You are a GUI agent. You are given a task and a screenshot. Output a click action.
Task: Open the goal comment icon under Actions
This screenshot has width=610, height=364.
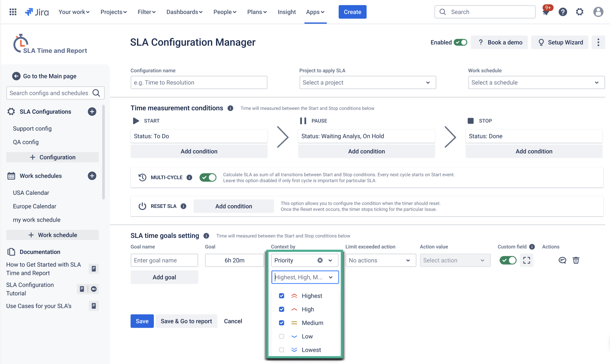(562, 260)
